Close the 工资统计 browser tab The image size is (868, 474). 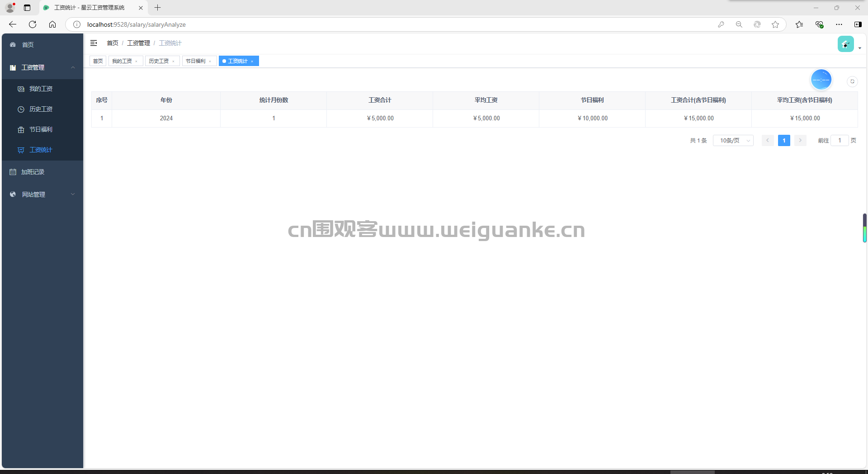[141, 8]
